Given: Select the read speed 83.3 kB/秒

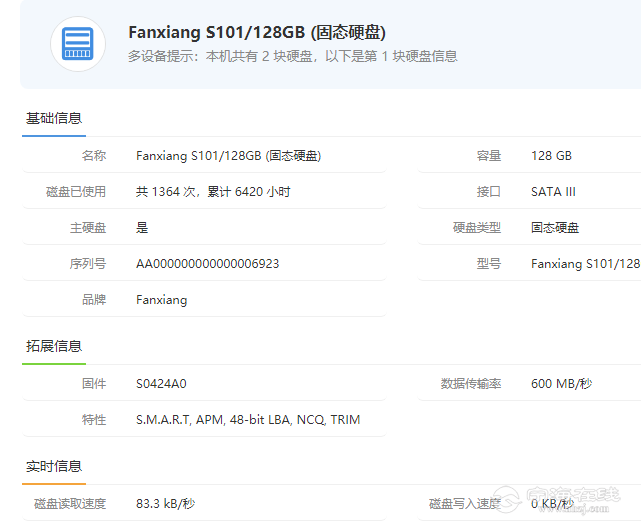Looking at the screenshot, I should (x=165, y=504).
